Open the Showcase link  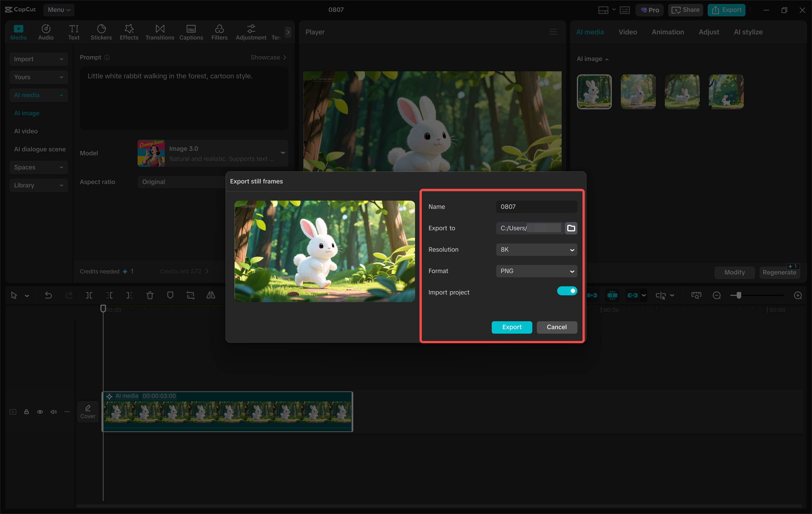(268, 57)
